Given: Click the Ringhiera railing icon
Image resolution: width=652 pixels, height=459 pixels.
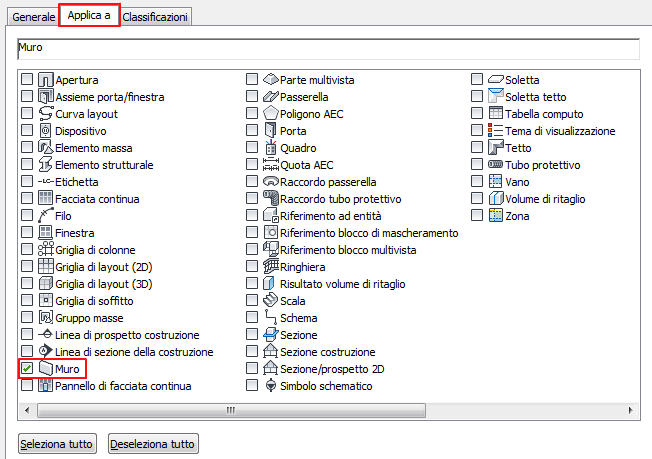Looking at the screenshot, I should 269,267.
